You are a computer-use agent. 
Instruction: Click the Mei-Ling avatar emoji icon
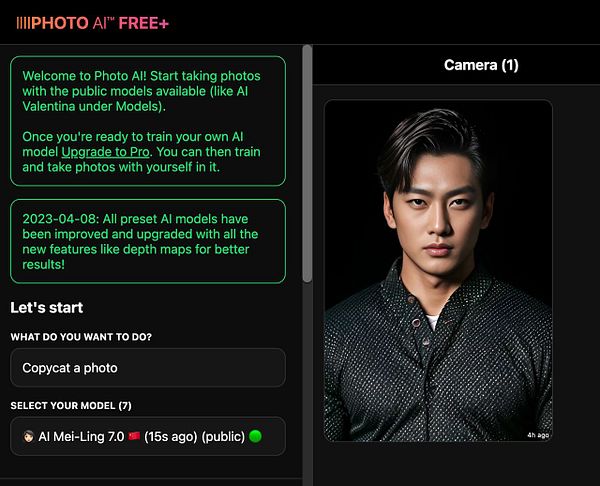tap(28, 436)
